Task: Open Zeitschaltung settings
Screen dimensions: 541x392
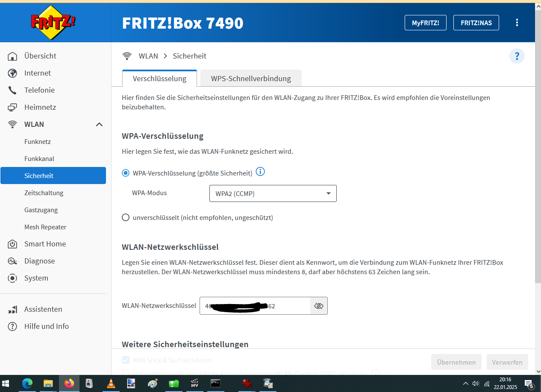Action: click(44, 193)
